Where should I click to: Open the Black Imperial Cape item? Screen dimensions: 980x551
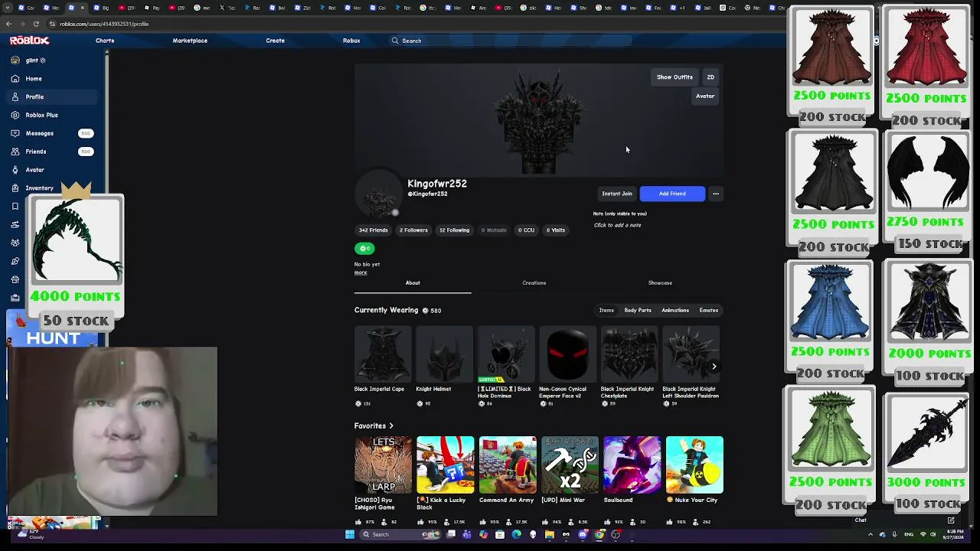(383, 366)
